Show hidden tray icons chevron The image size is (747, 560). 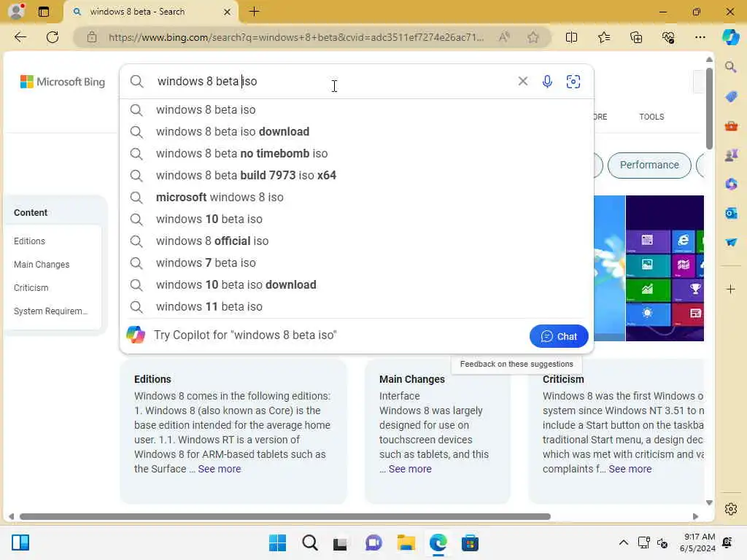pos(623,542)
